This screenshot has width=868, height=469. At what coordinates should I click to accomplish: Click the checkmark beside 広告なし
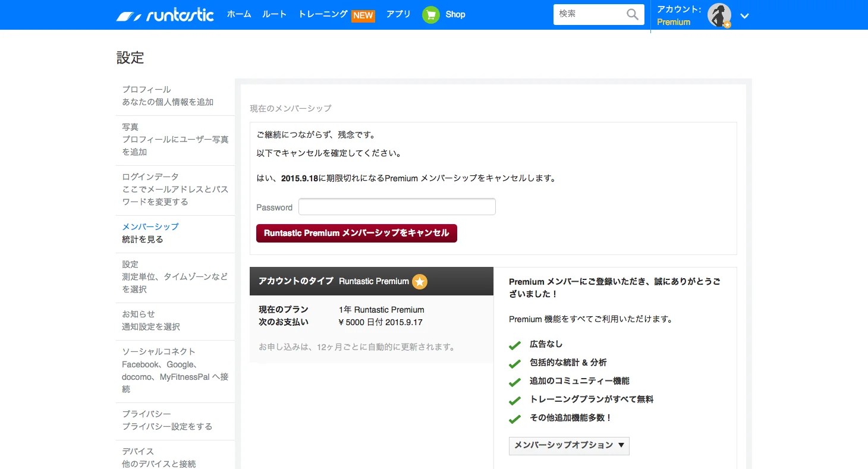515,345
